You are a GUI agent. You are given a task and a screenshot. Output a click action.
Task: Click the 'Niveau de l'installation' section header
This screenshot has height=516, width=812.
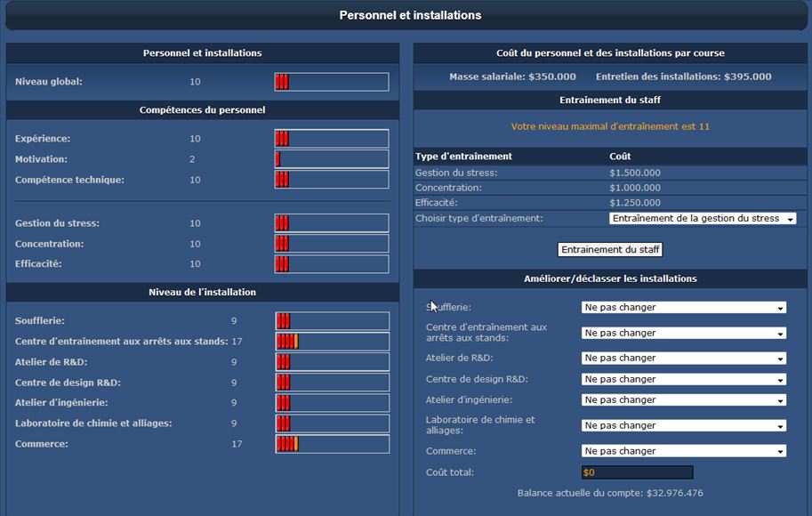(x=203, y=292)
